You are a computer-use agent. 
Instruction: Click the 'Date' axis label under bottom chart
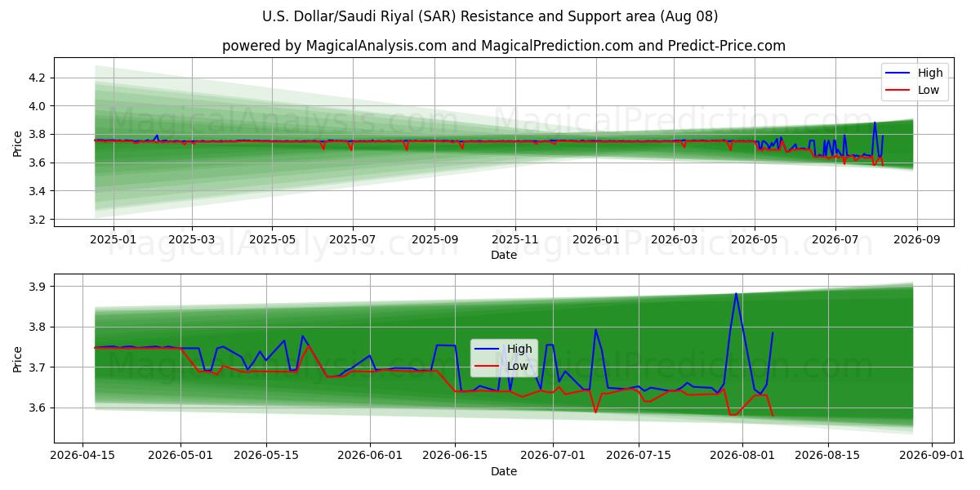504,472
